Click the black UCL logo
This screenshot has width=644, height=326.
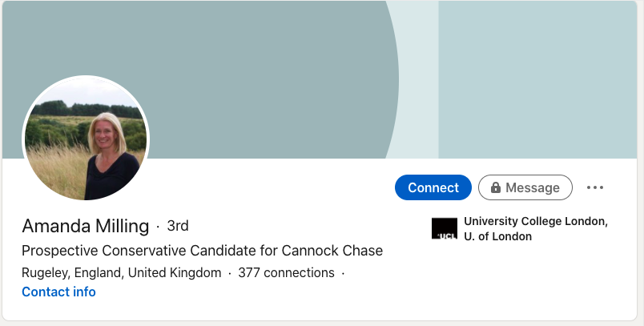[445, 229]
